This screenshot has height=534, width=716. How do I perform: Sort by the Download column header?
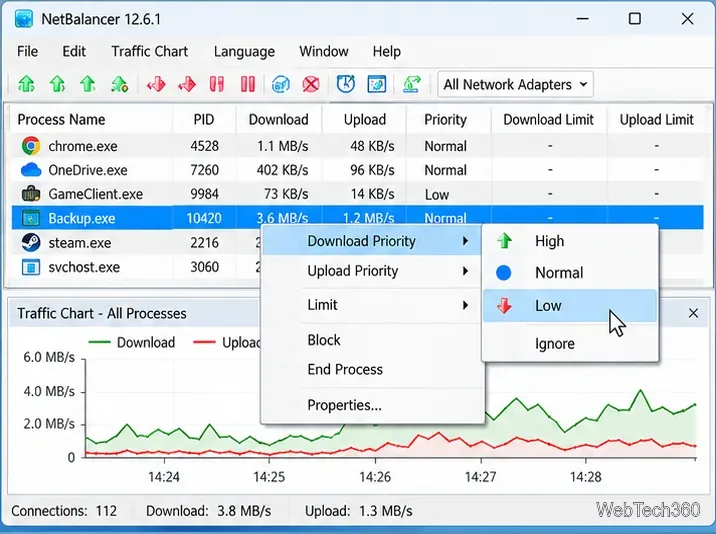click(279, 120)
